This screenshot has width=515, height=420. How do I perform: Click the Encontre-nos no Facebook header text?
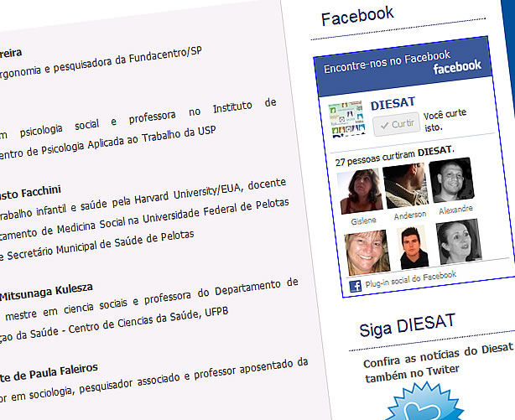[x=387, y=62]
